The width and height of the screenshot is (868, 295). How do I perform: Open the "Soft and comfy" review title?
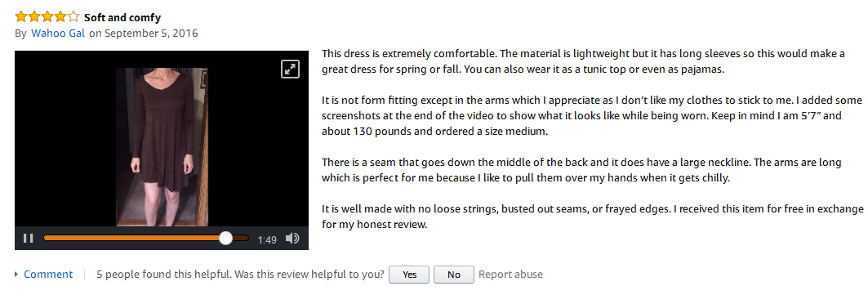pyautogui.click(x=122, y=17)
